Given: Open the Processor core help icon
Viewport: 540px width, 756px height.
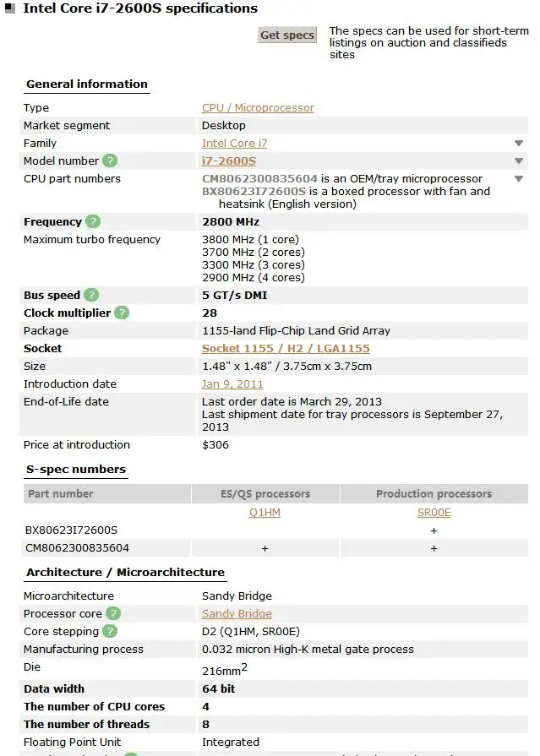Looking at the screenshot, I should click(113, 613).
